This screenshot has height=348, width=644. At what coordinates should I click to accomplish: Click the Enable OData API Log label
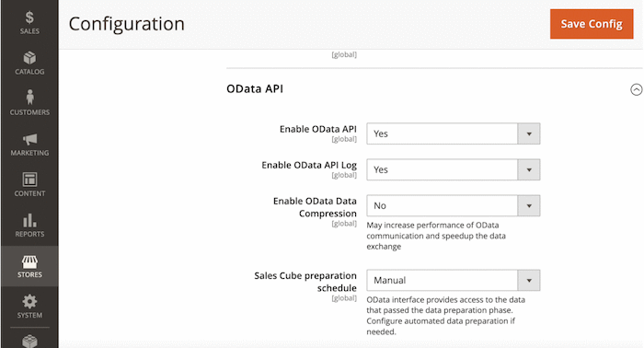[309, 165]
